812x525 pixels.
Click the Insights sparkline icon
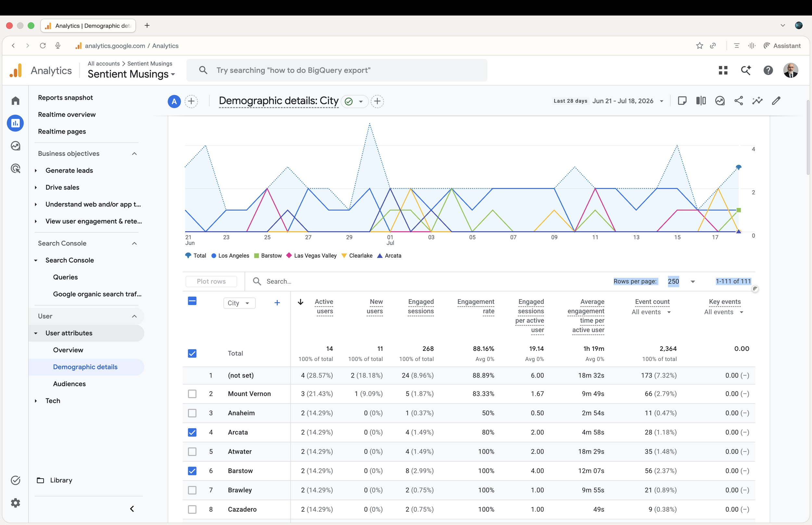coord(757,101)
